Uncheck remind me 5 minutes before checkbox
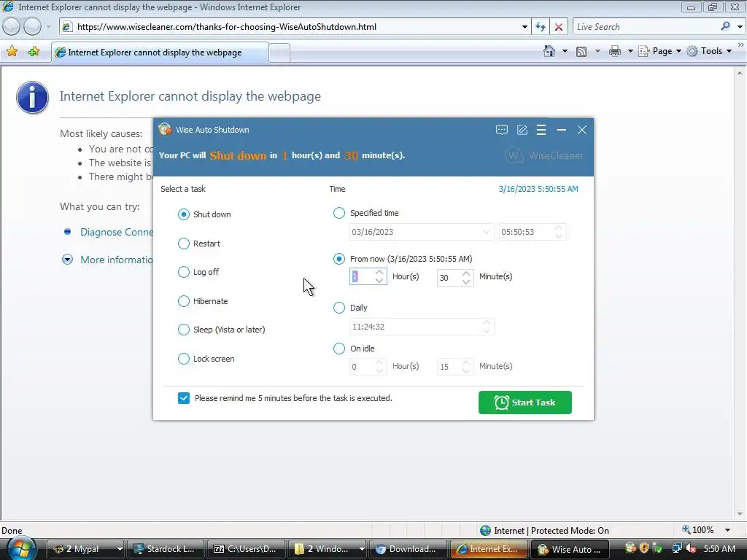 (x=183, y=398)
